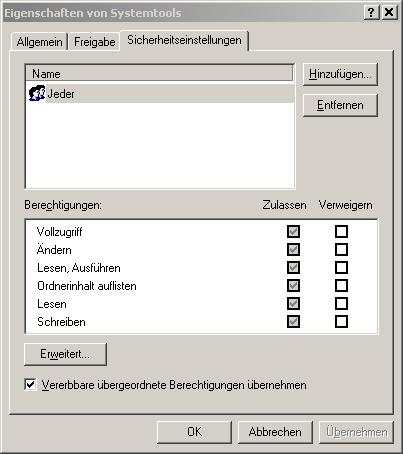
Task: Close the Eigenschaften von Systemtools dialog
Action: pos(389,13)
